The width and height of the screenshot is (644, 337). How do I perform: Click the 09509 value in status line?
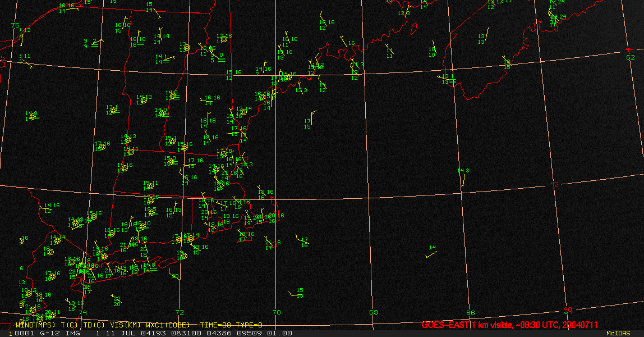pos(249,333)
